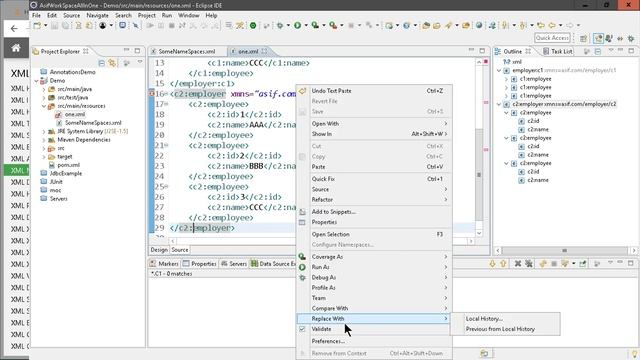The image size is (640, 360).
Task: Click the New file wizard toolbar icon
Action: [37, 25]
